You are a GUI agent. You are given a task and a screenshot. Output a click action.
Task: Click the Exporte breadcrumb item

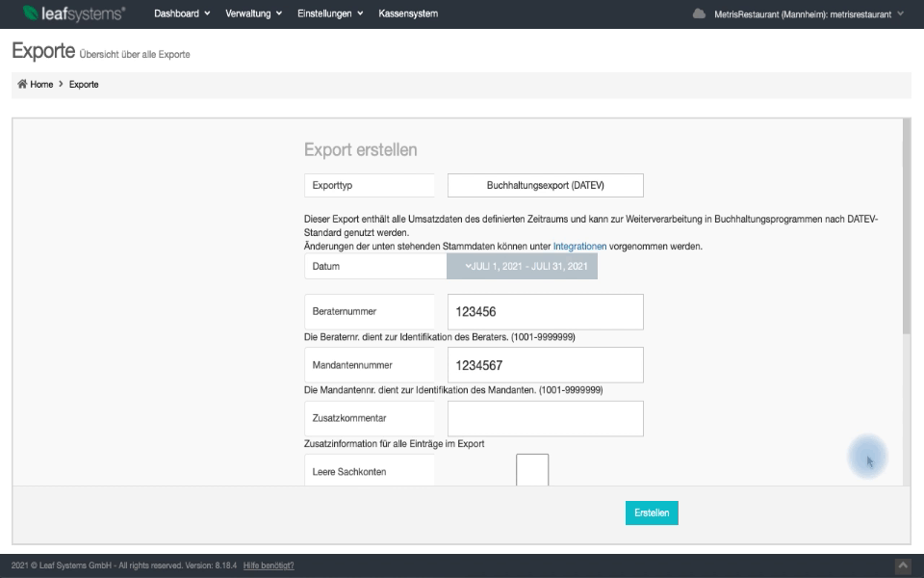tap(84, 85)
